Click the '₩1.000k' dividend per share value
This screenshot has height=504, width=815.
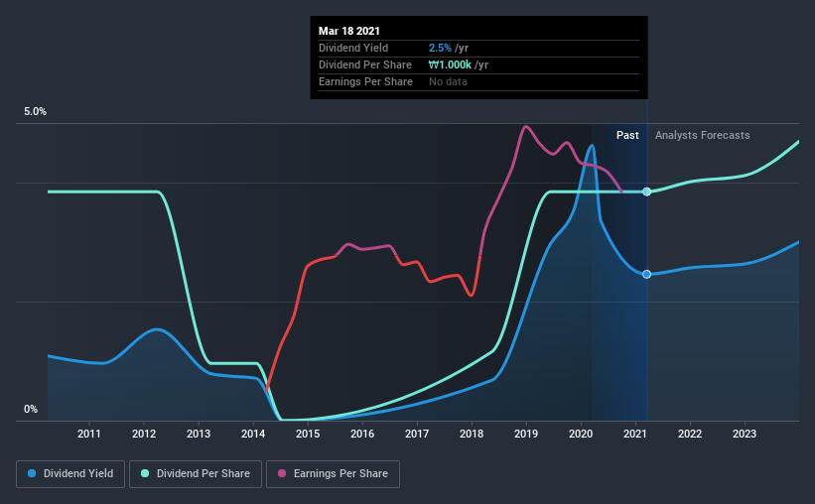pos(450,64)
